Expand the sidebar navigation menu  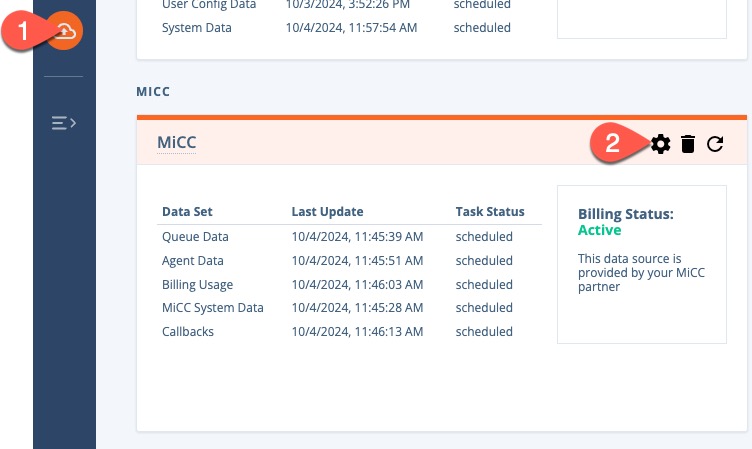pyautogui.click(x=64, y=123)
